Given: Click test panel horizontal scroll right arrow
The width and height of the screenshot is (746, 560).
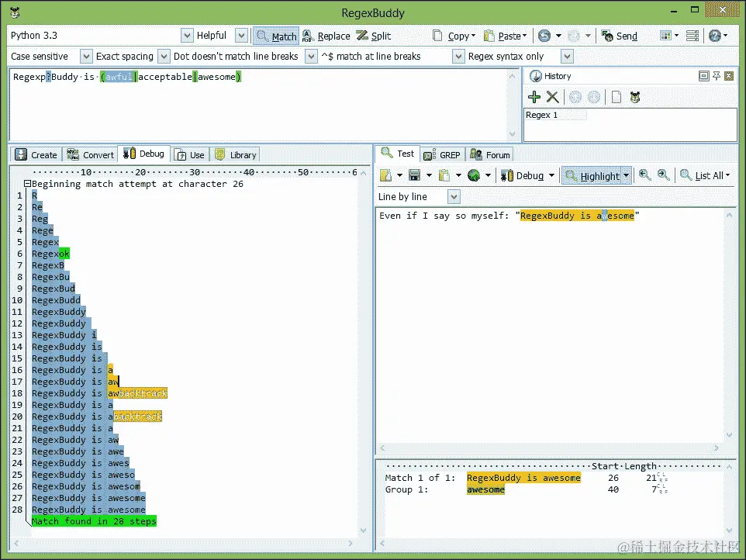Looking at the screenshot, I should click(717, 448).
